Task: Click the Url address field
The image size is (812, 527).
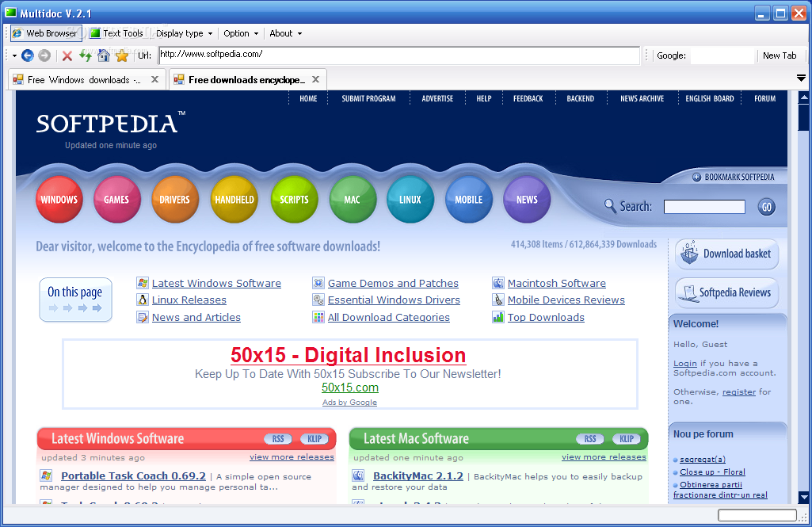Action: (399, 55)
